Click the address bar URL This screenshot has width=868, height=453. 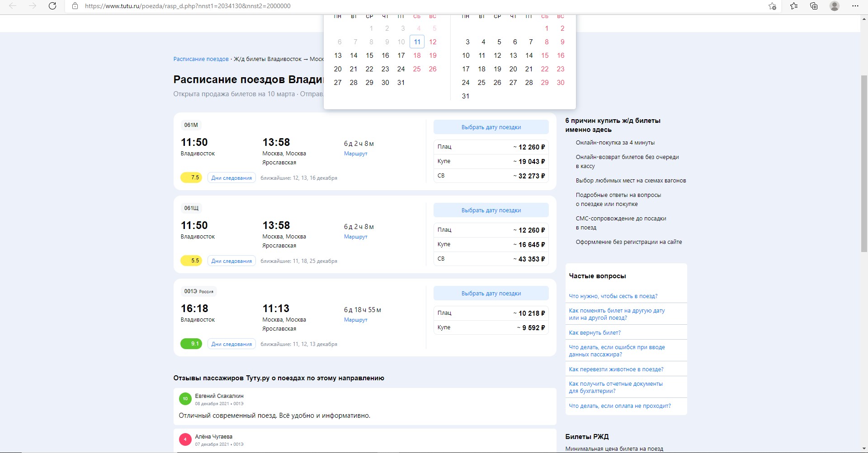tap(188, 6)
